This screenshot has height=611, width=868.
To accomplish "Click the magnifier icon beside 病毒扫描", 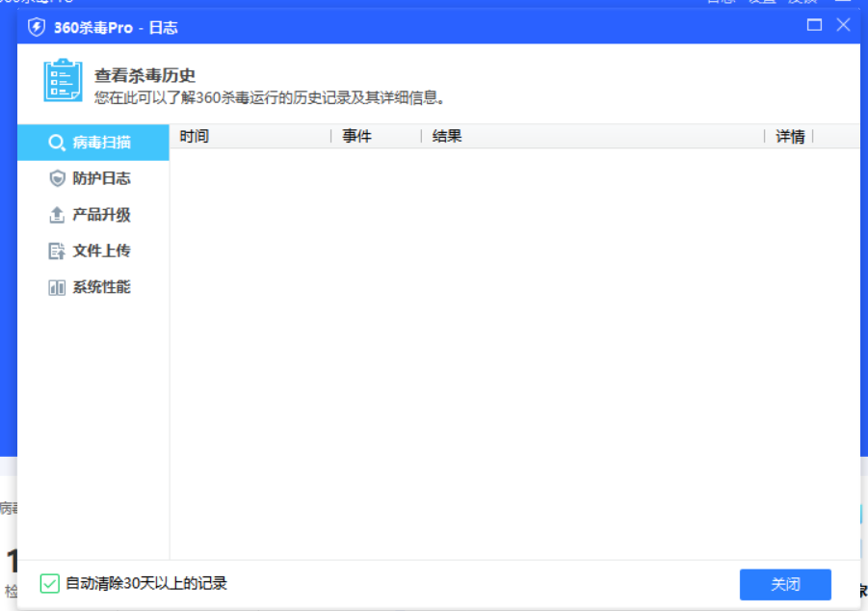I will coord(57,143).
